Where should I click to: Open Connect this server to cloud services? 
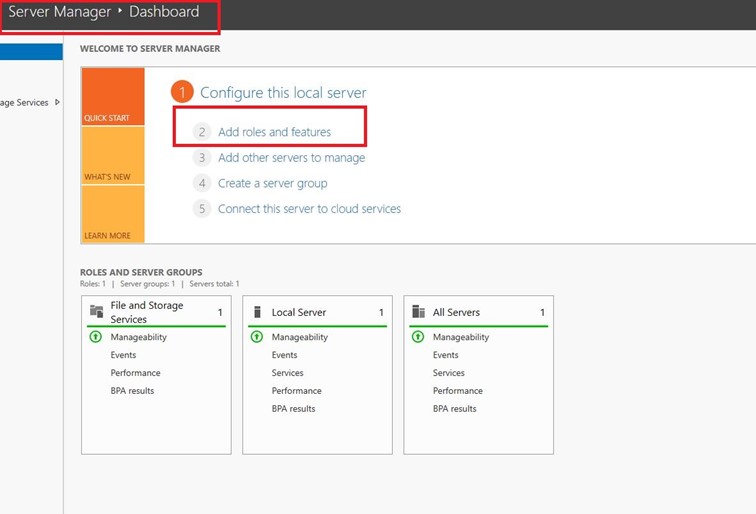point(309,209)
